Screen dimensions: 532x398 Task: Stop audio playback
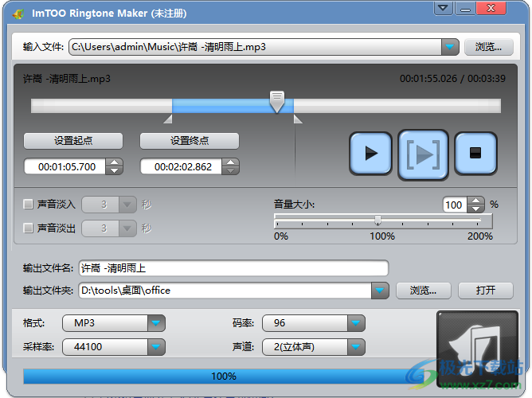point(475,154)
